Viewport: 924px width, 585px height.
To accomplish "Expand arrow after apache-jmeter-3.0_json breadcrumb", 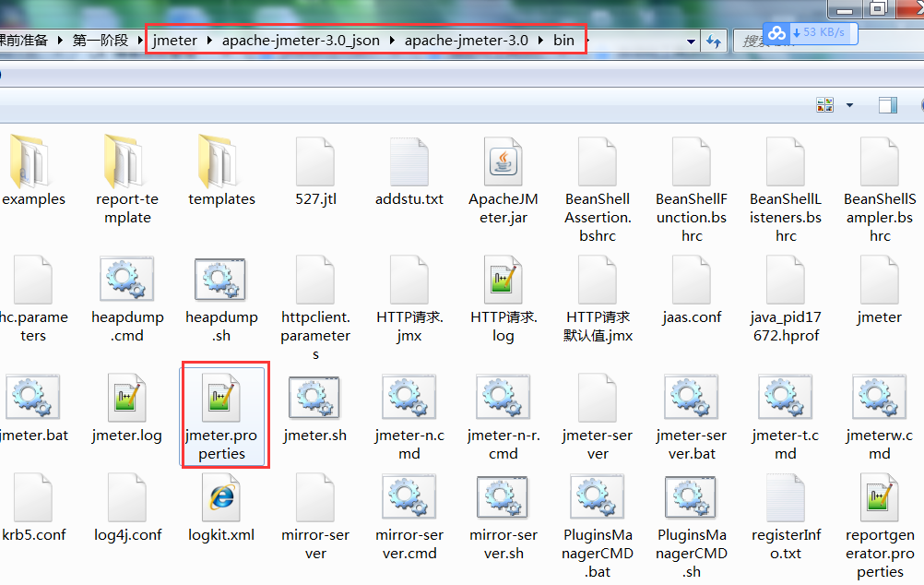I will pyautogui.click(x=393, y=40).
